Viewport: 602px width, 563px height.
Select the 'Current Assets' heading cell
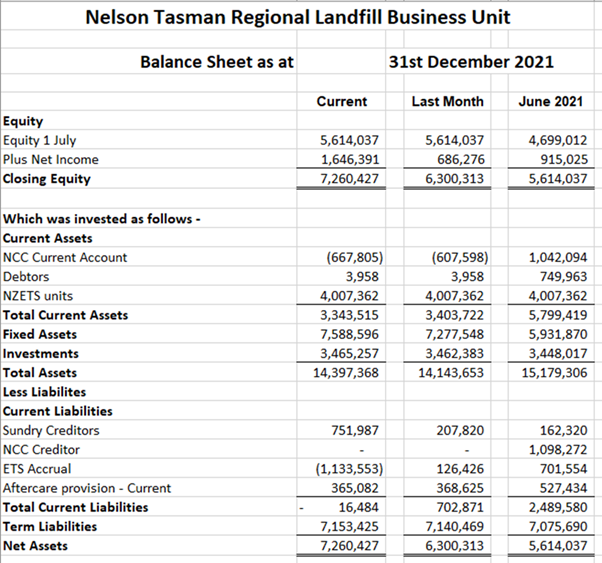[48, 238]
